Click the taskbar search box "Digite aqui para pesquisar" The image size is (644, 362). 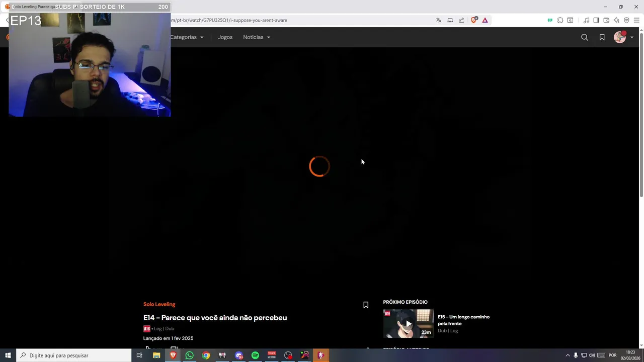pos(74,355)
